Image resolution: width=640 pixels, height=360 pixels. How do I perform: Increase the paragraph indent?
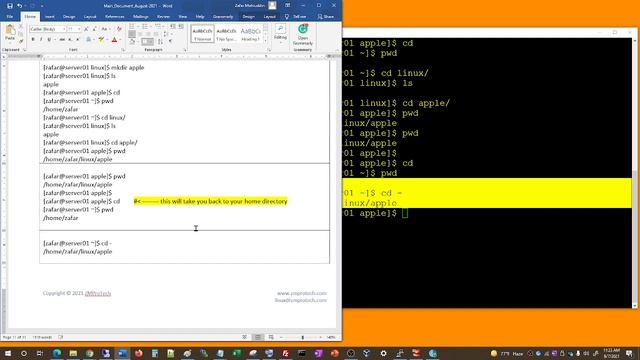[x=181, y=27]
